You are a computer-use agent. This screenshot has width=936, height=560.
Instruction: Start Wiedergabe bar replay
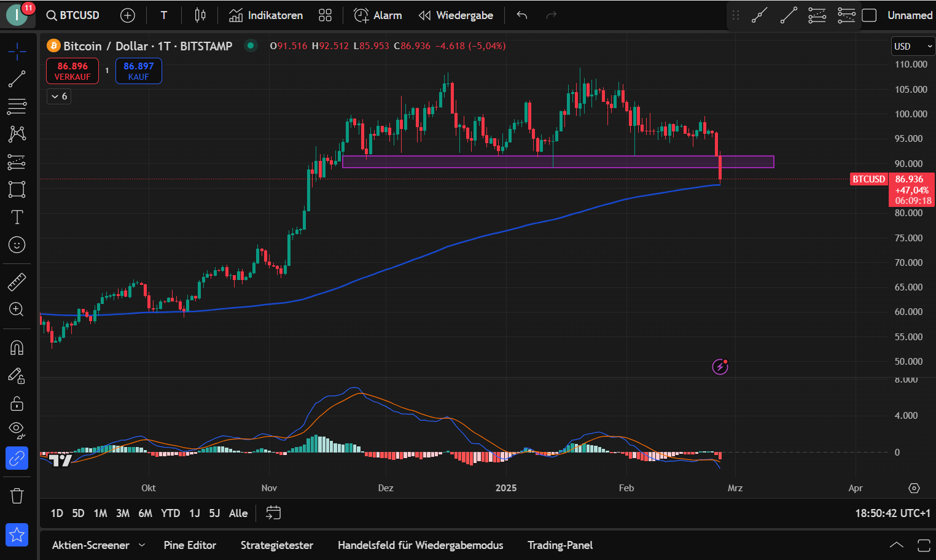point(456,15)
